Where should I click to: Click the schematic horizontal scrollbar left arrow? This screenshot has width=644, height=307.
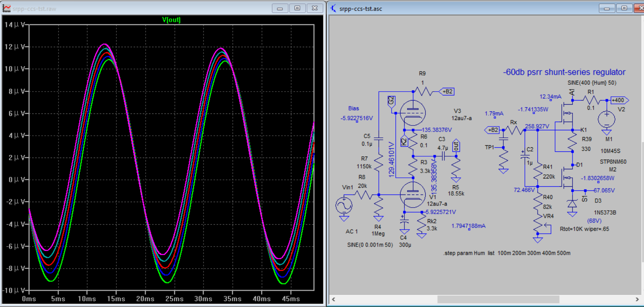(333, 299)
